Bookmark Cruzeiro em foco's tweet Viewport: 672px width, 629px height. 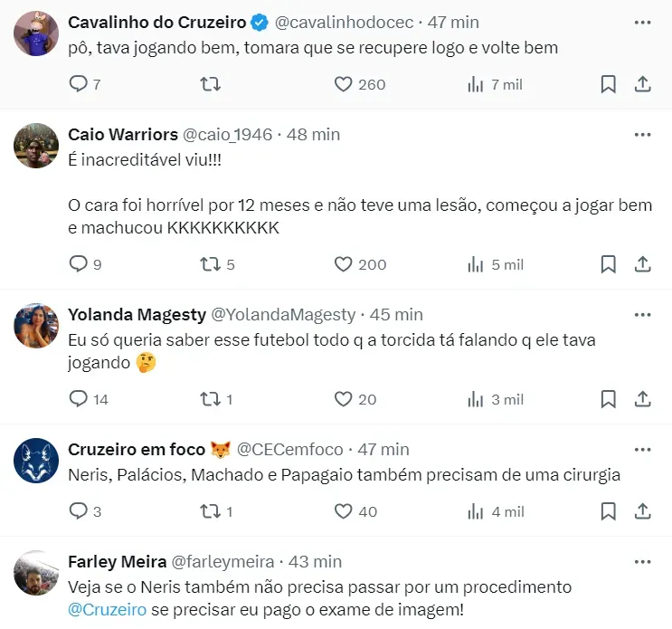pyautogui.click(x=609, y=511)
